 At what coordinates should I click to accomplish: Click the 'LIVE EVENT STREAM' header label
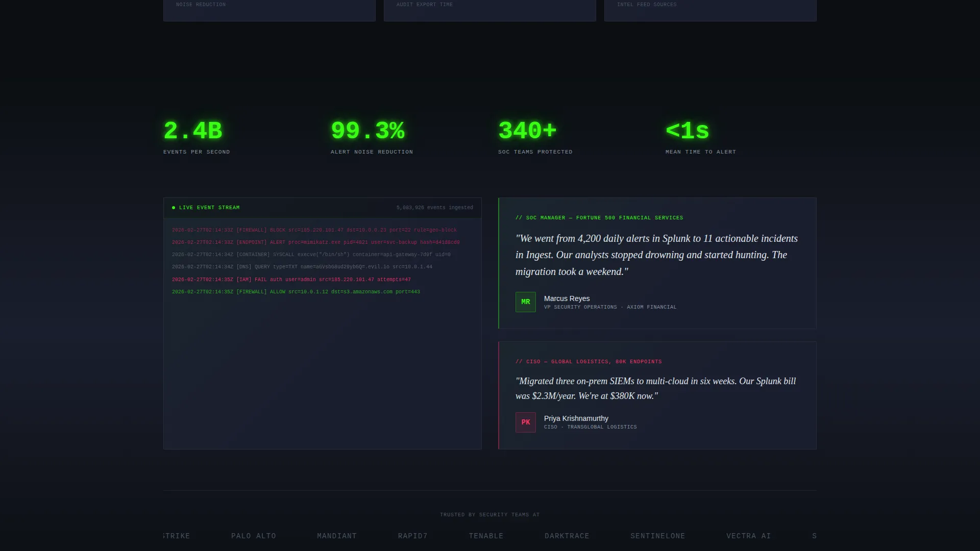(x=209, y=208)
